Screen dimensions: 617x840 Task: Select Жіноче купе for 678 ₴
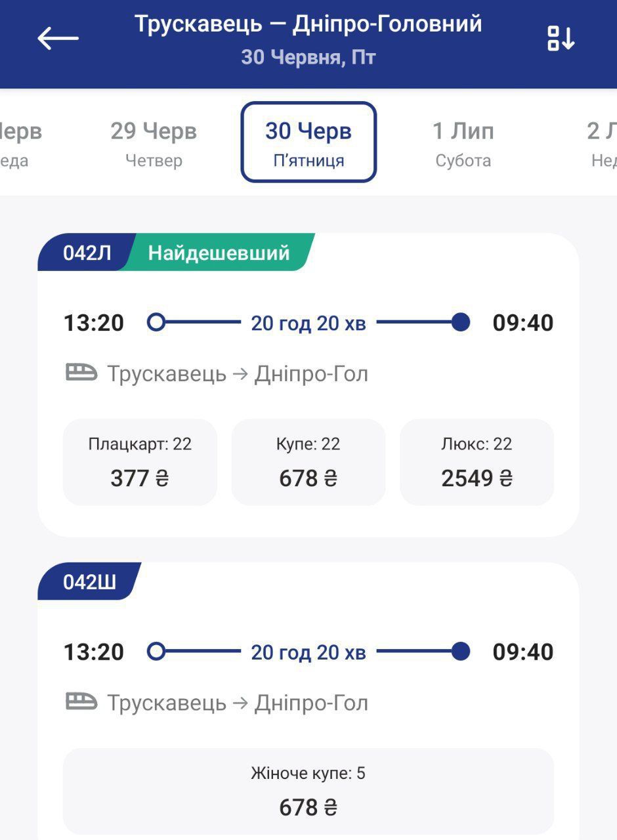pyautogui.click(x=308, y=790)
